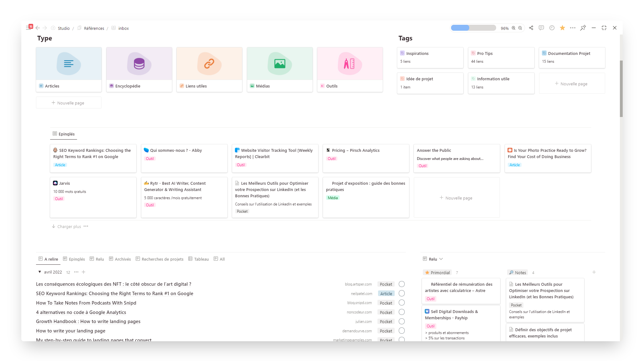Open avril 2022 group options dots
Screen dimensions: 644x361
[x=76, y=272]
